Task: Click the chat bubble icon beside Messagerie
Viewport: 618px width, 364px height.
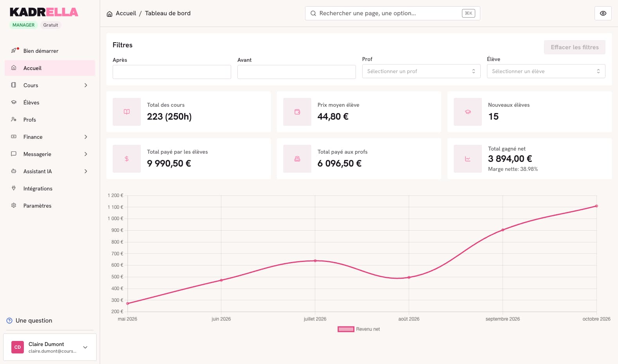Action: [x=14, y=154]
